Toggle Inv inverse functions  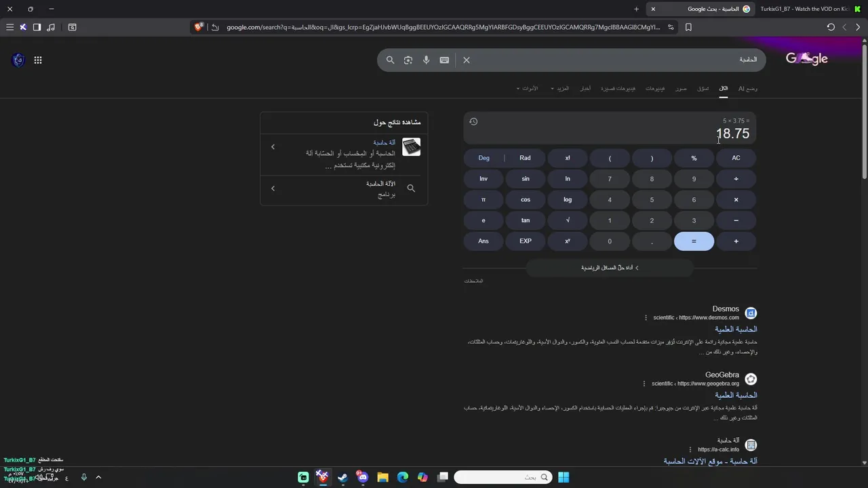click(484, 179)
